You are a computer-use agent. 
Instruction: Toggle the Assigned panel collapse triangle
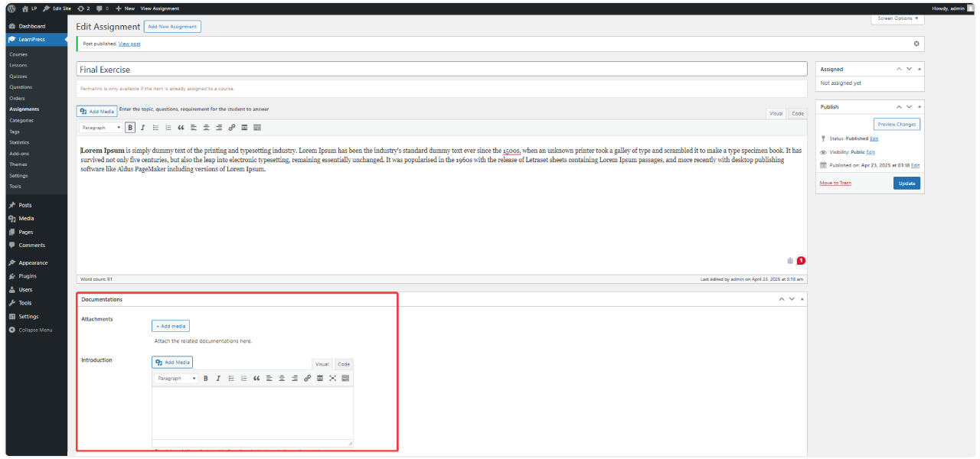coord(920,69)
